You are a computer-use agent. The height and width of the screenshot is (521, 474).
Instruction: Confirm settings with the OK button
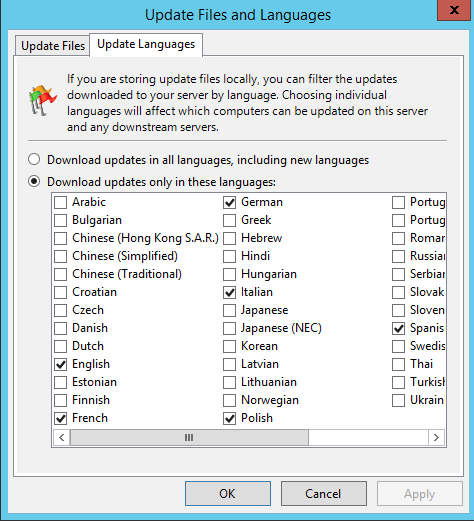pyautogui.click(x=228, y=493)
